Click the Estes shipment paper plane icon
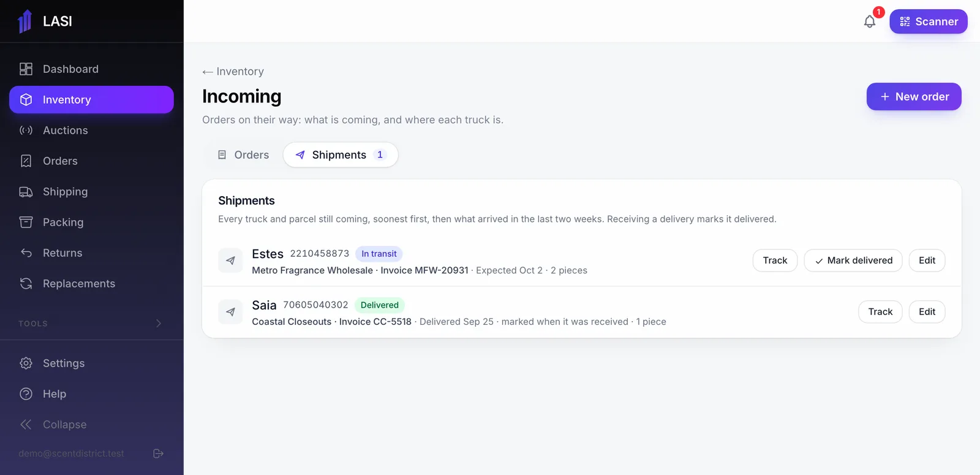Image resolution: width=980 pixels, height=475 pixels. pos(230,260)
